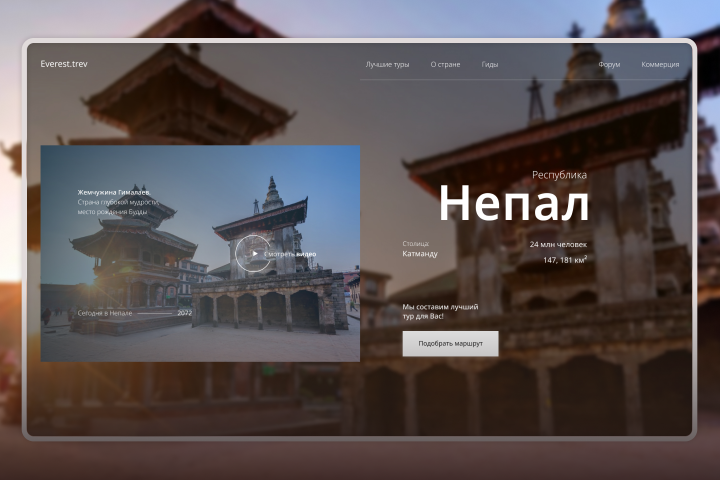Click the large Непал heading
The width and height of the screenshot is (720, 480).
click(514, 203)
